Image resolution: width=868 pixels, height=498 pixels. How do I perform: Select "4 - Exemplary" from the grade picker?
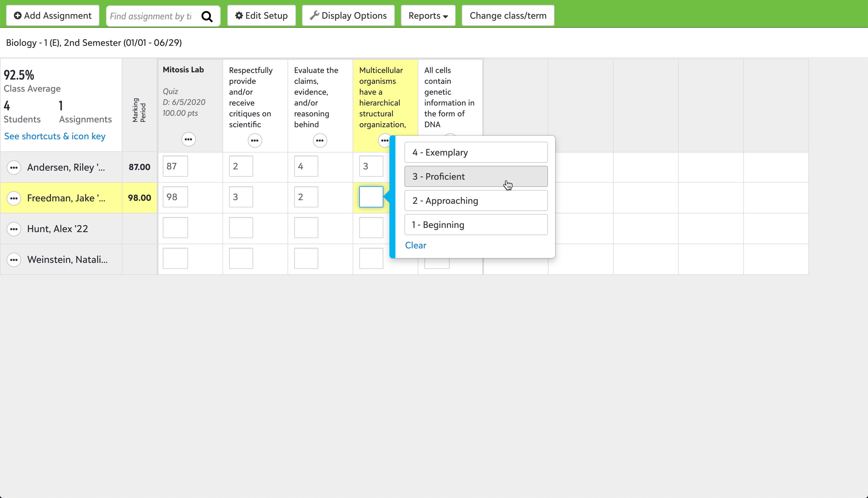point(476,152)
